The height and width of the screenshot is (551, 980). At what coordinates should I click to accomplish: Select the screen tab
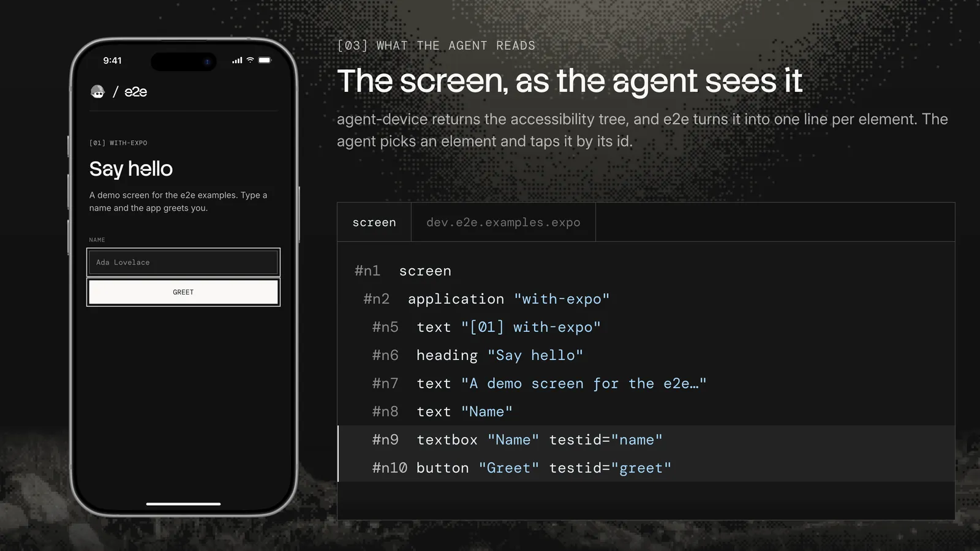(x=374, y=222)
